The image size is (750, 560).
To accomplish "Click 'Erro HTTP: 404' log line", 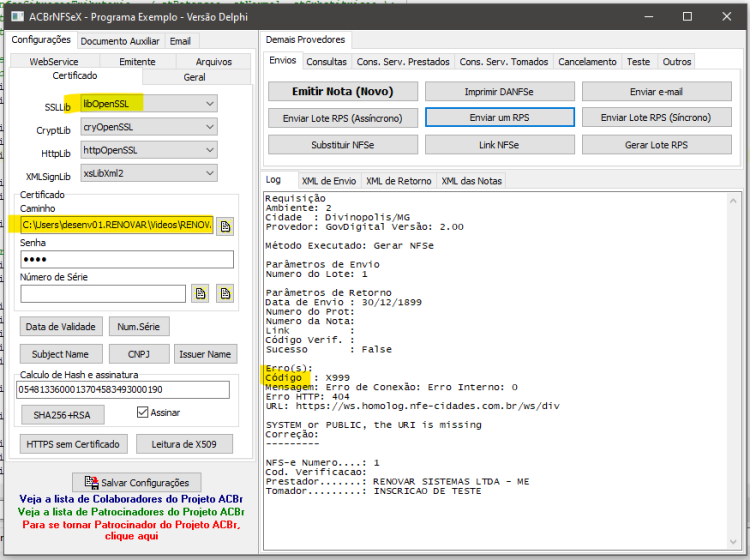I will click(308, 396).
